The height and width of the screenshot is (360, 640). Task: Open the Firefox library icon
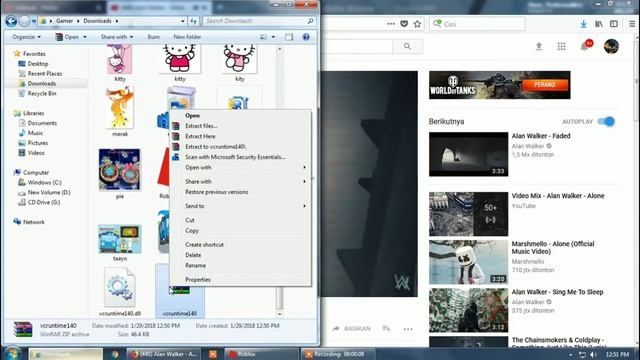click(x=599, y=24)
